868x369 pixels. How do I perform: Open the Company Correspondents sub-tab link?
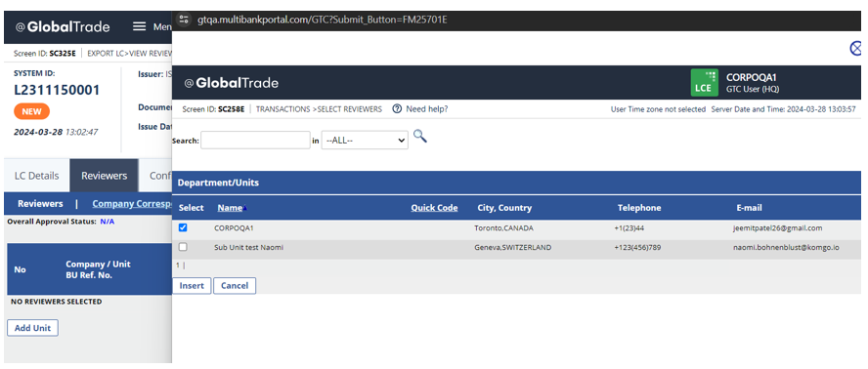pos(132,204)
